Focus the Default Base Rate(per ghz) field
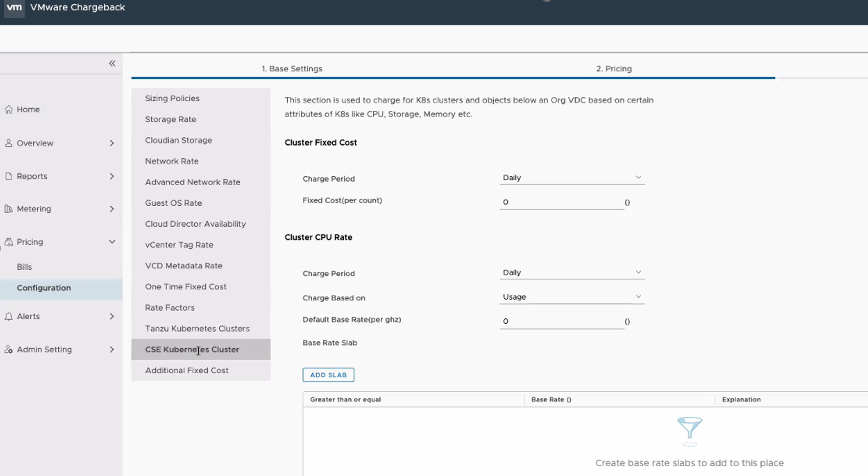The height and width of the screenshot is (476, 868). coord(561,321)
